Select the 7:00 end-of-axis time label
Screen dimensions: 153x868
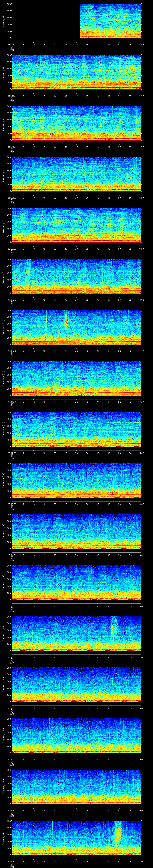tap(141, 147)
